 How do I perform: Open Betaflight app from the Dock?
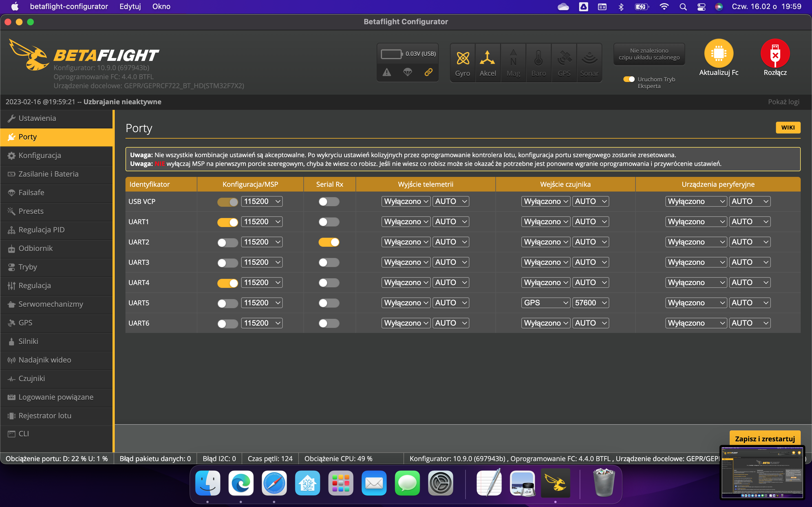pyautogui.click(x=555, y=483)
